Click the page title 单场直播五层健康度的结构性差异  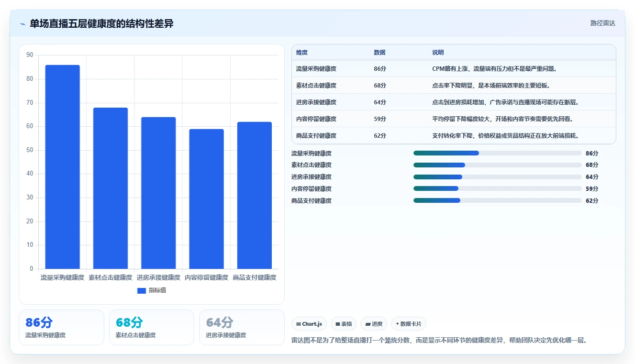point(101,24)
